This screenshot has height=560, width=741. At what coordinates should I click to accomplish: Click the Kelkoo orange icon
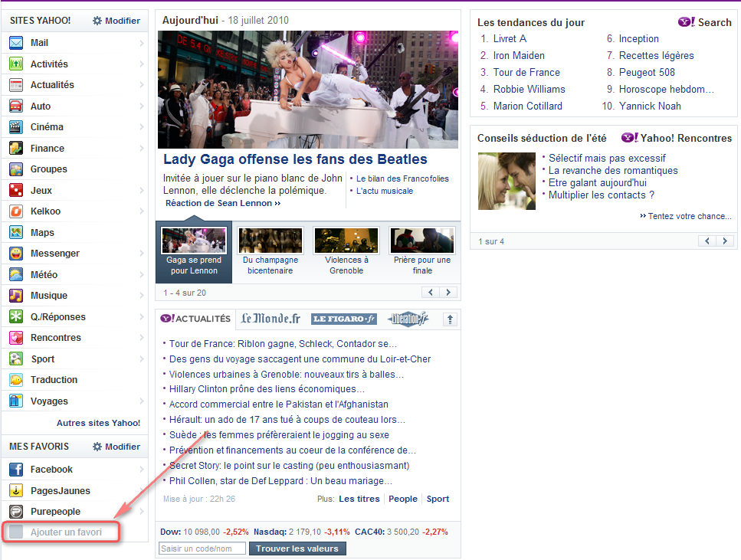[x=16, y=211]
